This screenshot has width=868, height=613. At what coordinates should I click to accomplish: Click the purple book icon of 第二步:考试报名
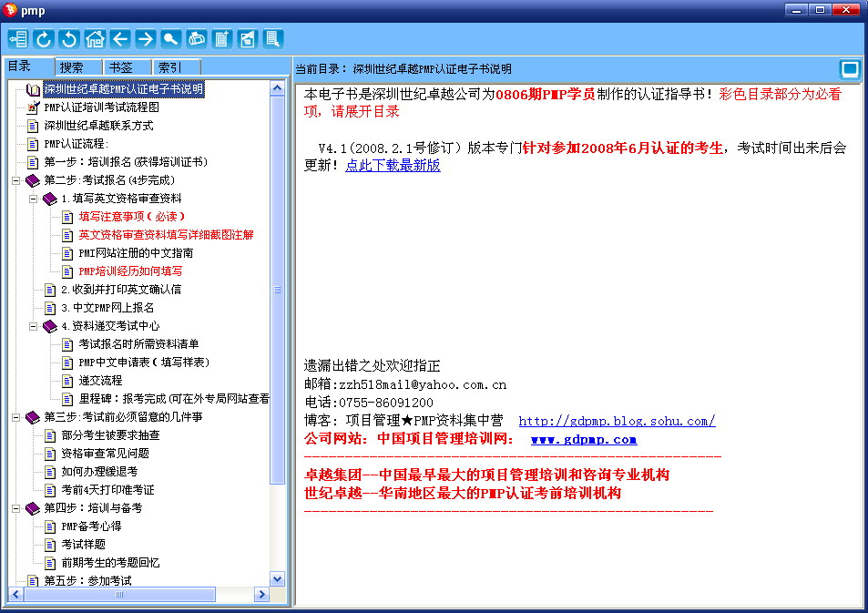click(x=33, y=180)
